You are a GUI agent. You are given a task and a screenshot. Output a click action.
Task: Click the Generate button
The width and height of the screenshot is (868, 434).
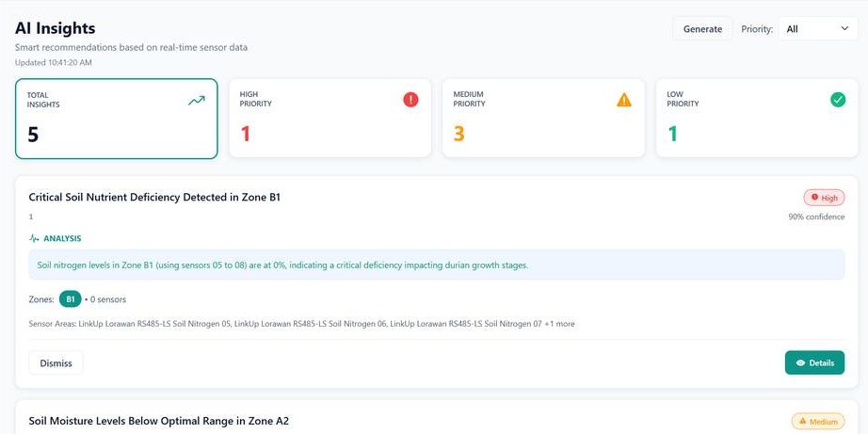click(702, 29)
